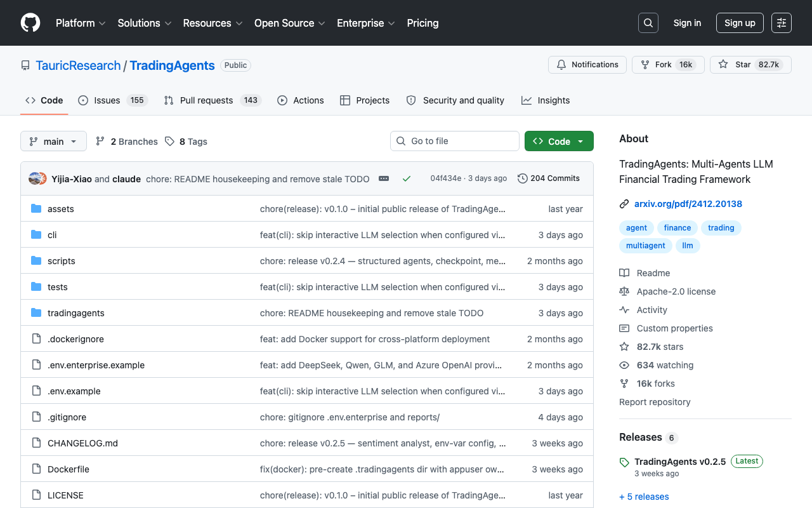
Task: Expand the Resources menu
Action: (x=213, y=23)
